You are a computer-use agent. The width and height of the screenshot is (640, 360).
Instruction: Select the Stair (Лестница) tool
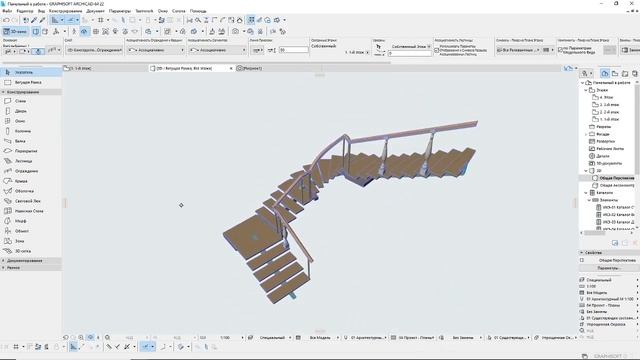click(31, 161)
